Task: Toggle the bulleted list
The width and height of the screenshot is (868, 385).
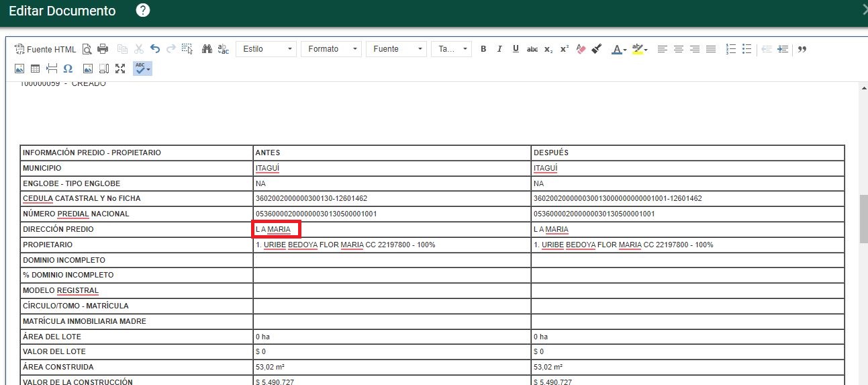Action: [746, 49]
